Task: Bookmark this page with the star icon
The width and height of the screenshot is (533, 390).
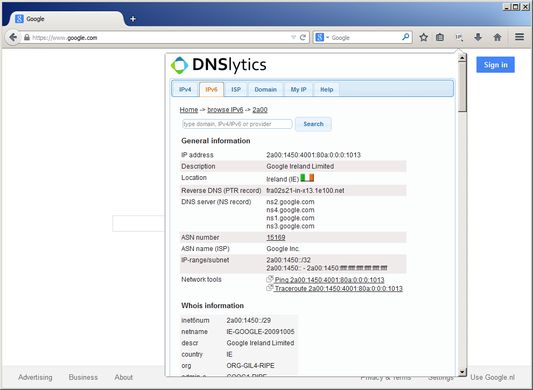Action: pyautogui.click(x=423, y=37)
